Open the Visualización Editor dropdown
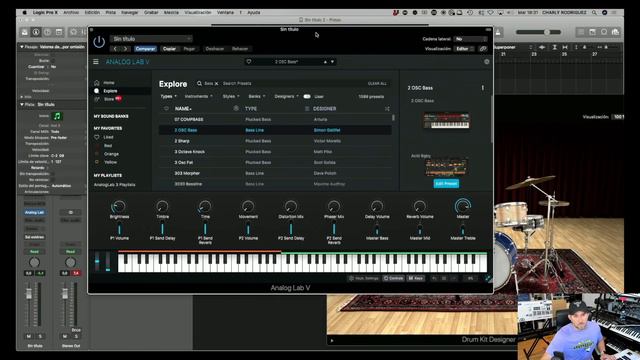Image resolution: width=640 pixels, height=360 pixels. [x=464, y=49]
